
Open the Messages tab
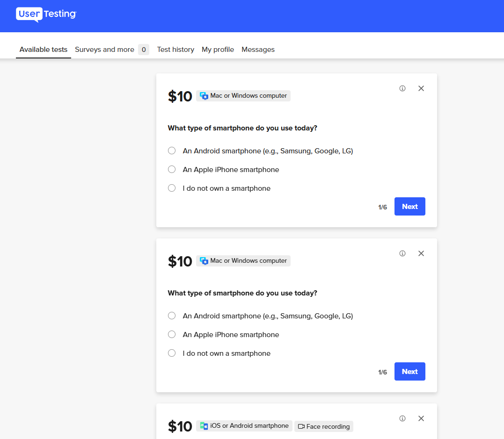[258, 50]
